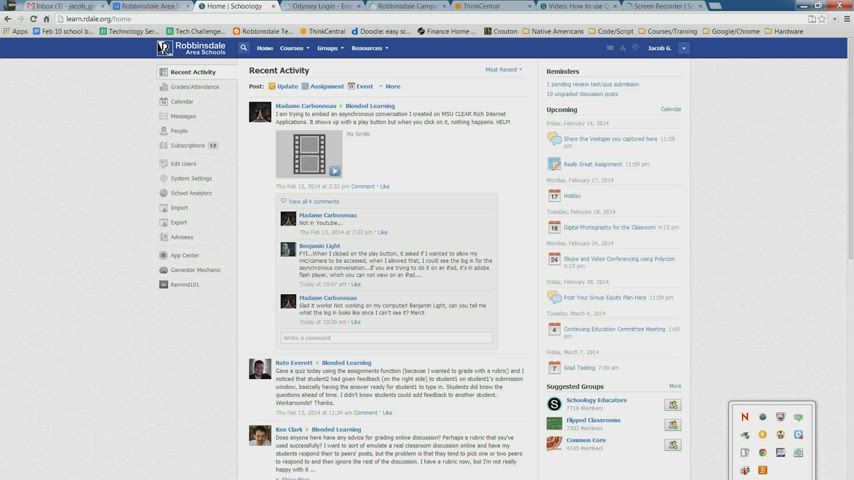Click the search magnifier icon in header
The width and height of the screenshot is (854, 480).
(243, 48)
